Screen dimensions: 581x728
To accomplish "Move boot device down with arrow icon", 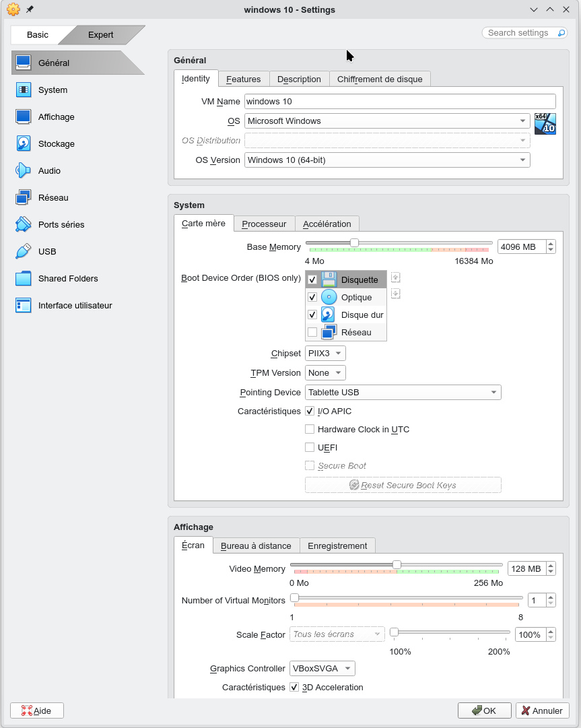I will point(396,293).
